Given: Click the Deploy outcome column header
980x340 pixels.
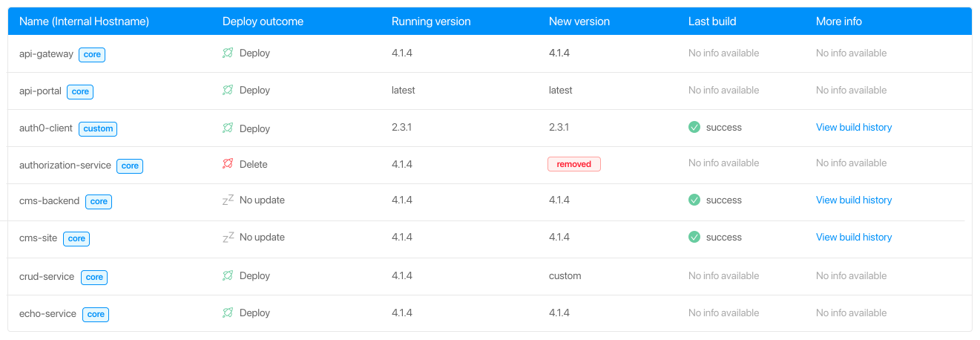Looking at the screenshot, I should coord(263,22).
